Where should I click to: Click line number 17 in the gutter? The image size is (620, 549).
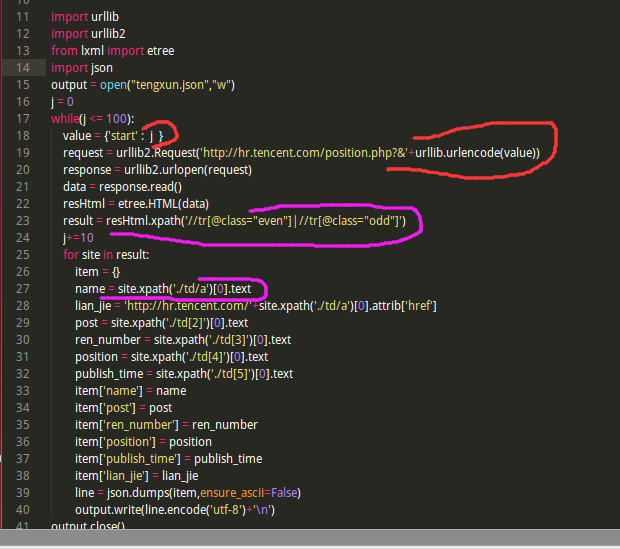(23, 119)
